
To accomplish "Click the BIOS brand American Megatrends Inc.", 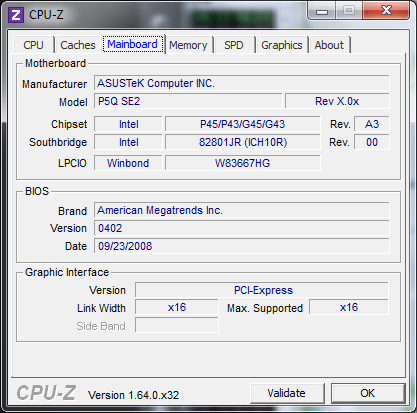I will [241, 210].
